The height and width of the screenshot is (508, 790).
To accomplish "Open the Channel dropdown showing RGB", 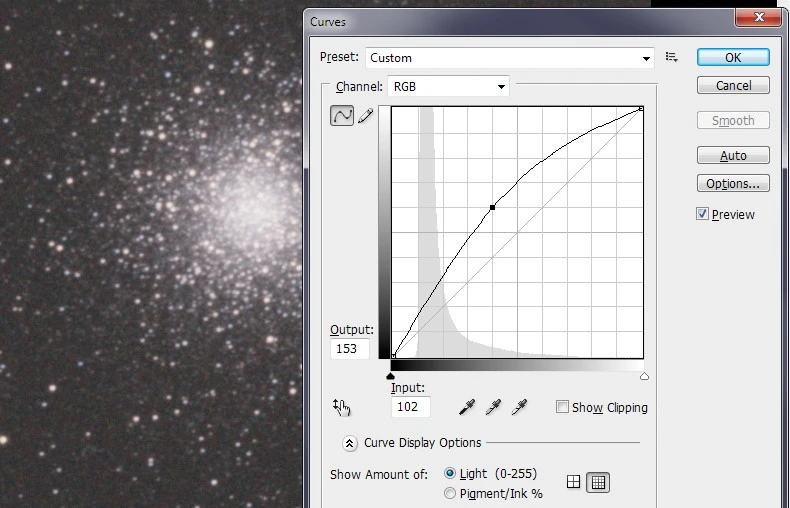I will (448, 87).
